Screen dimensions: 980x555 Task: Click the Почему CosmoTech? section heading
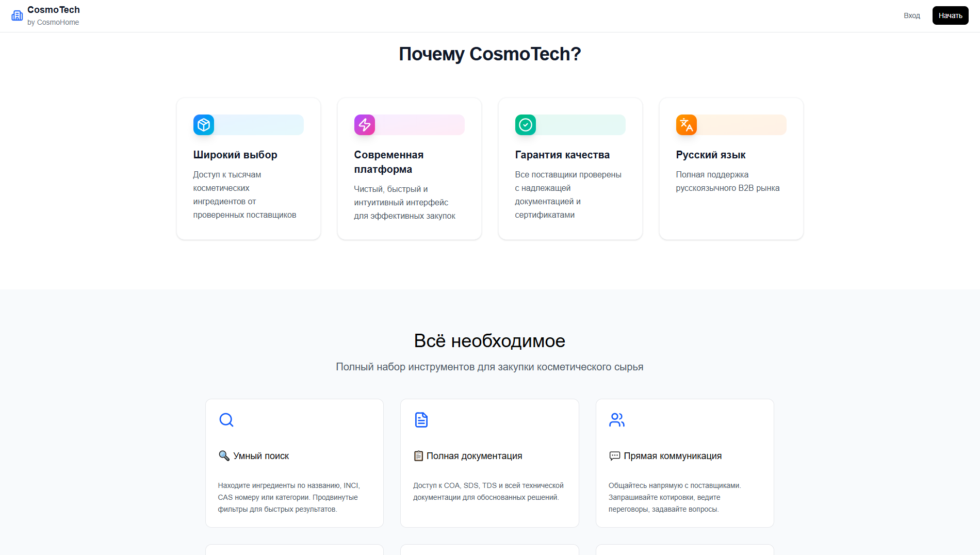(490, 54)
